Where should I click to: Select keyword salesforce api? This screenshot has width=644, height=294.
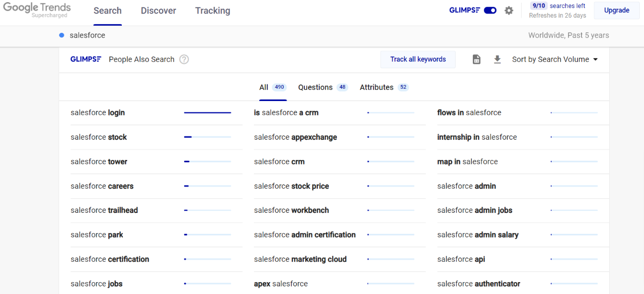tap(461, 259)
